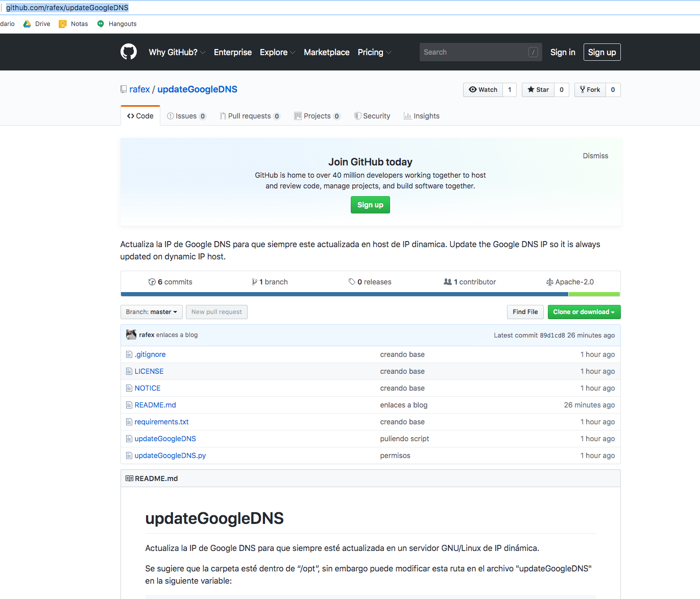Click the GitHub Octocat logo
This screenshot has width=700, height=599.
[x=129, y=52]
